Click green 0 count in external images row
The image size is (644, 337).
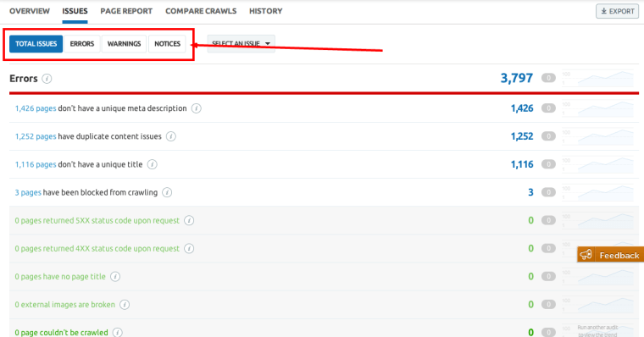pos(530,305)
